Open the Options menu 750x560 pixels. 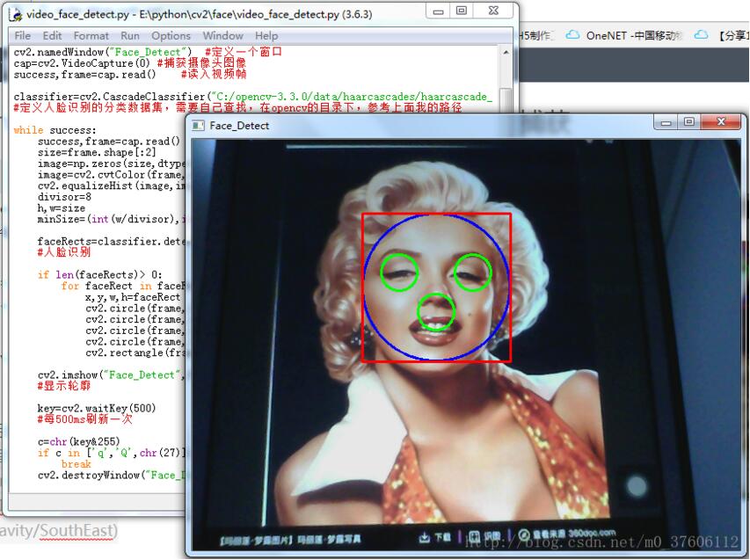(171, 36)
